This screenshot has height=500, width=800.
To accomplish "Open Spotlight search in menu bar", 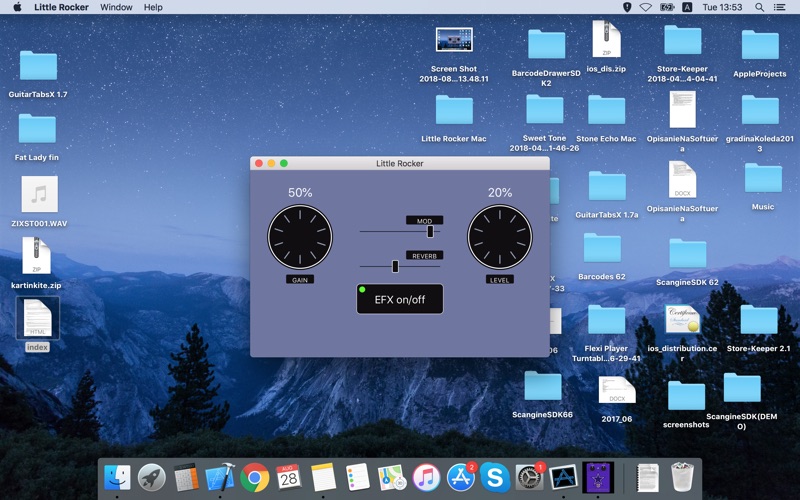I will [x=760, y=7].
